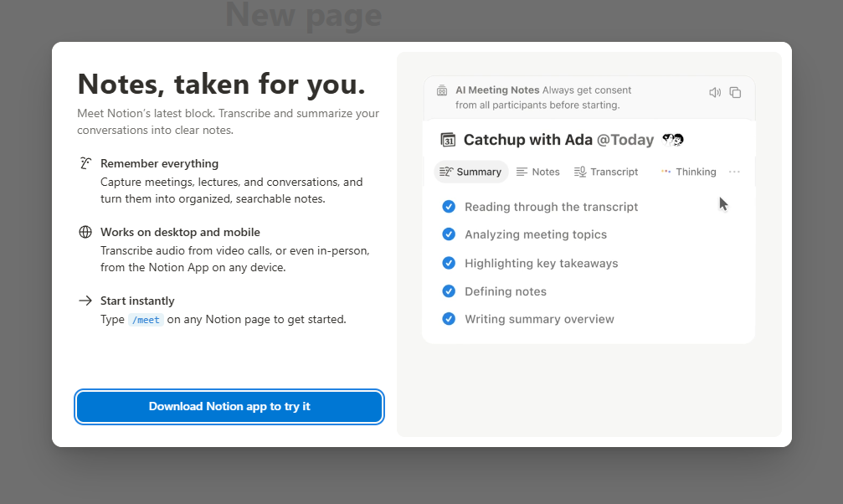This screenshot has width=843, height=504.
Task: Click the copy icon in meeting notes header
Action: pyautogui.click(x=735, y=93)
